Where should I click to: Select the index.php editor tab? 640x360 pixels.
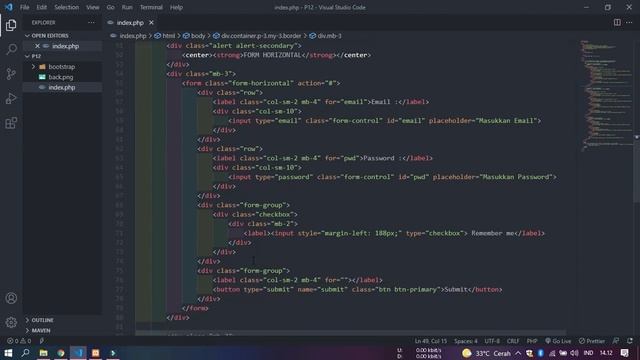click(130, 22)
